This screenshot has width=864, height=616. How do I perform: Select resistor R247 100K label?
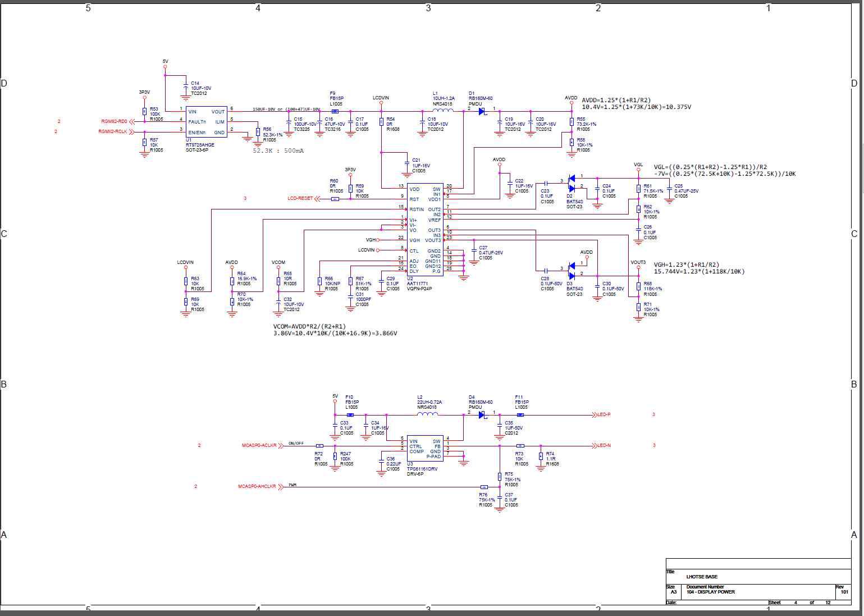coord(347,459)
